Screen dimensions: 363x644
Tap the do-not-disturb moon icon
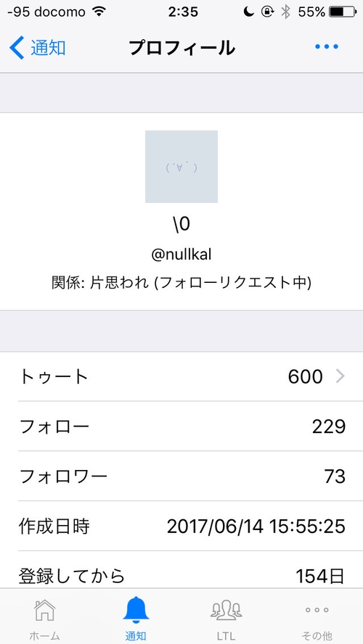coord(248,12)
